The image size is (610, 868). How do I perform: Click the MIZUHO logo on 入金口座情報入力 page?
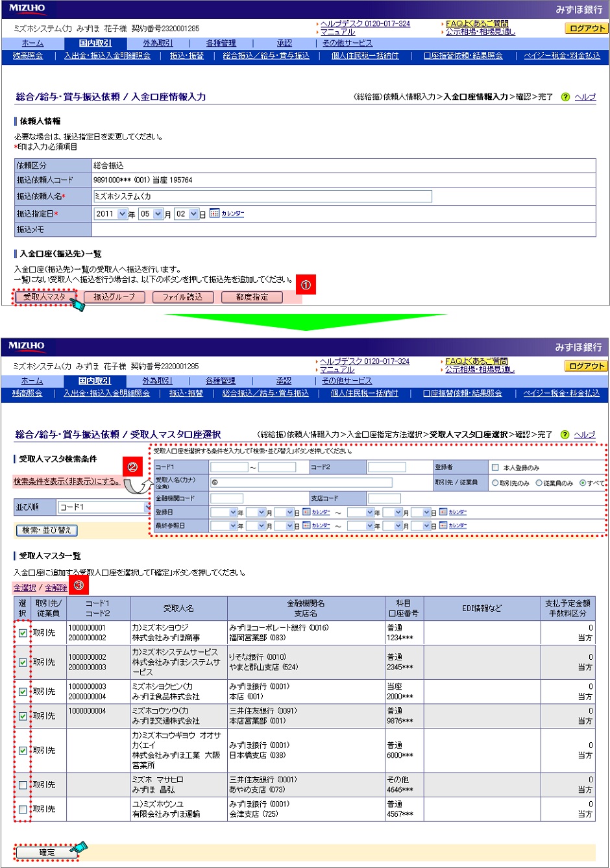click(x=27, y=8)
